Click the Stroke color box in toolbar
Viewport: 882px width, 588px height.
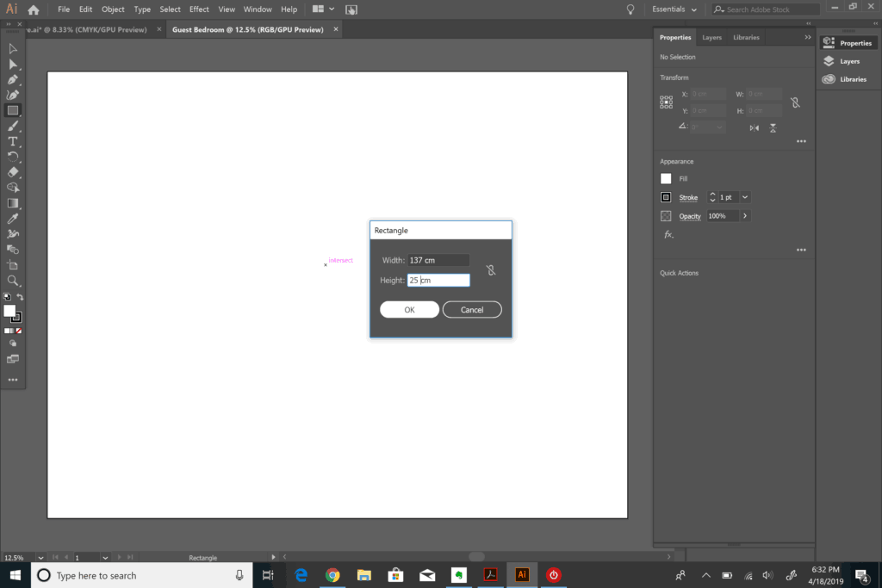17,318
